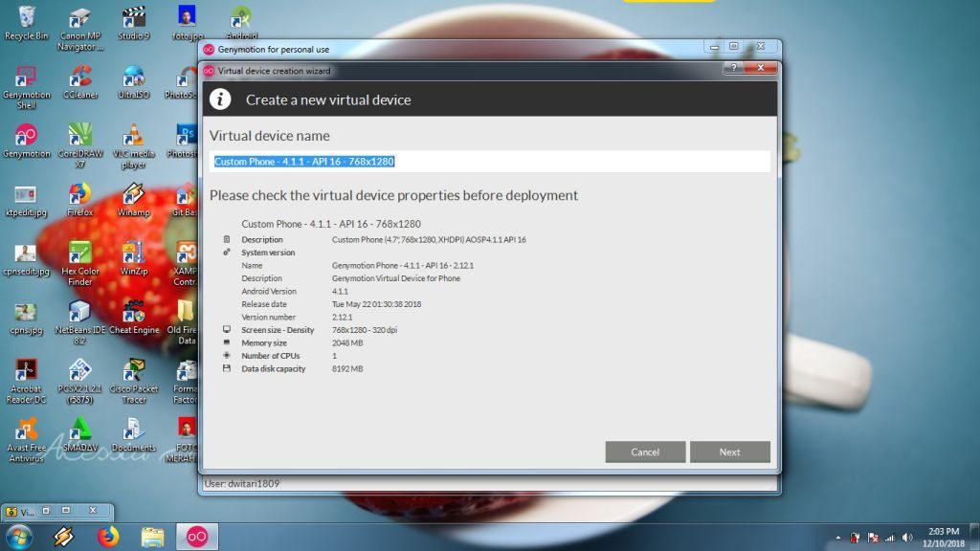
Task: Click Winamp lightning taskbar icon
Action: (x=63, y=537)
